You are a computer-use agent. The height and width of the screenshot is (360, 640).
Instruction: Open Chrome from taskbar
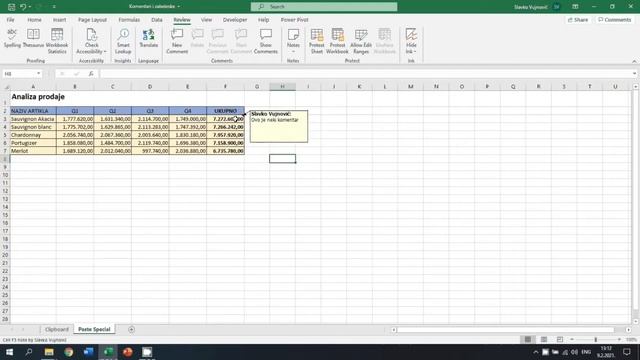point(69,352)
